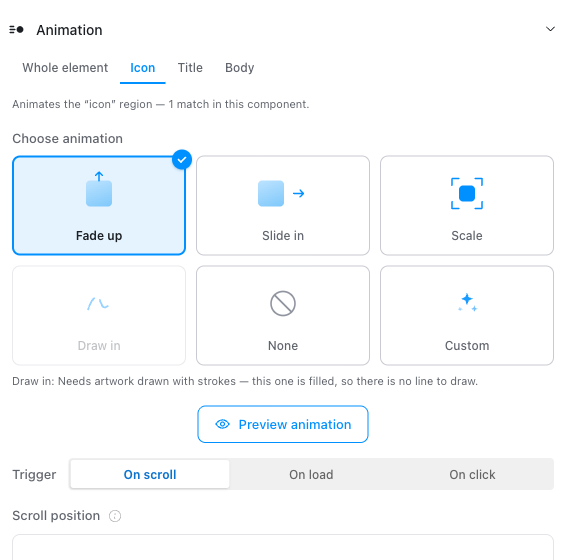
Task: Click the Scroll position input box
Action: [283, 547]
